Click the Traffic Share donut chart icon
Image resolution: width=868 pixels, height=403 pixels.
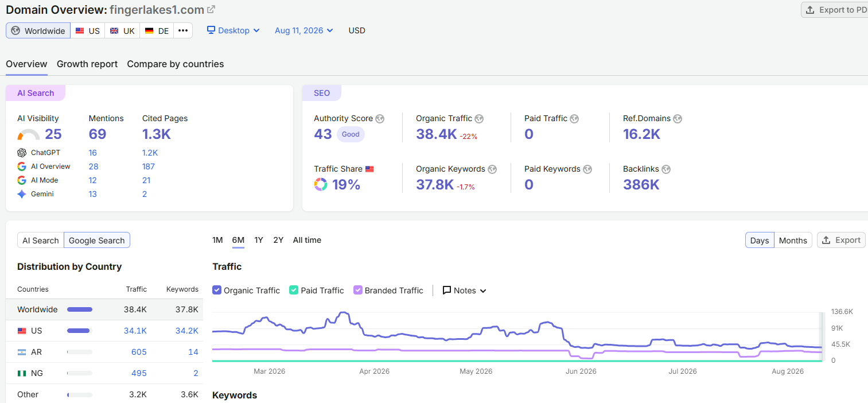pyautogui.click(x=321, y=184)
